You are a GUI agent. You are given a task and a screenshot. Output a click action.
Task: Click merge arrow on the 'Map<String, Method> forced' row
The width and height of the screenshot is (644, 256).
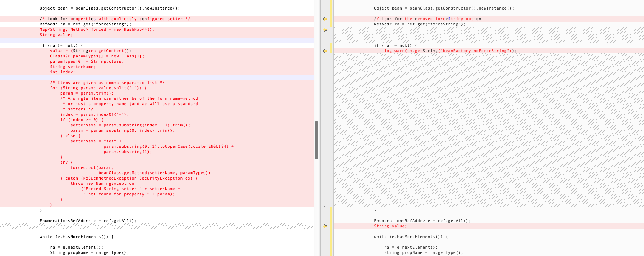325,30
